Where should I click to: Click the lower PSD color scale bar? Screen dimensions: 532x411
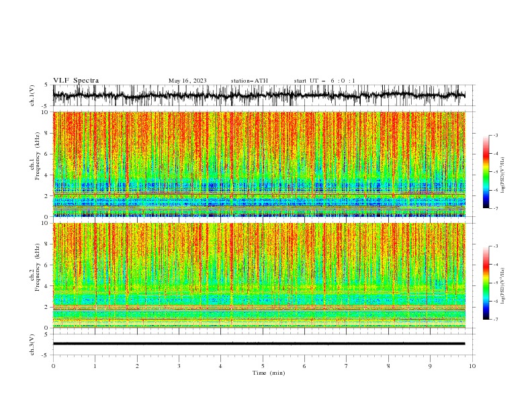(x=486, y=283)
